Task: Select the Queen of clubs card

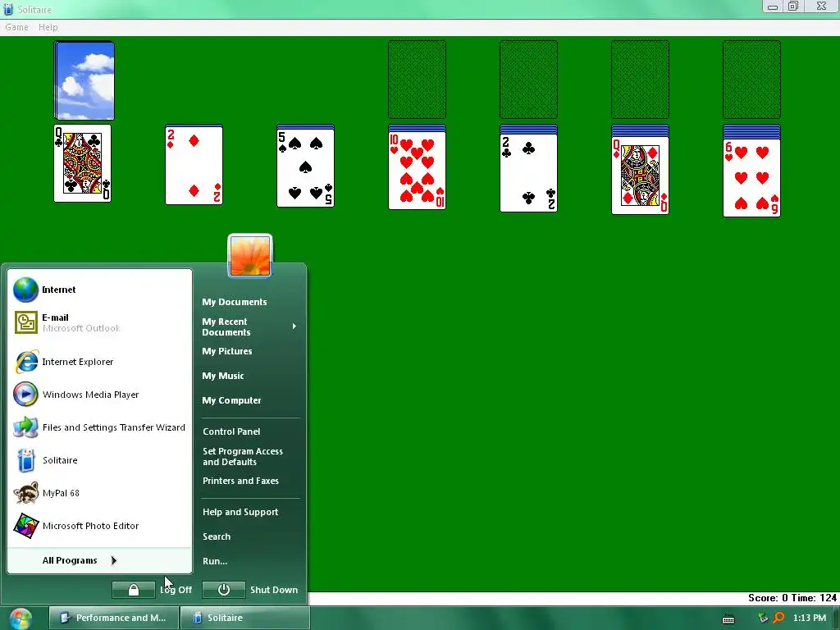Action: click(83, 163)
